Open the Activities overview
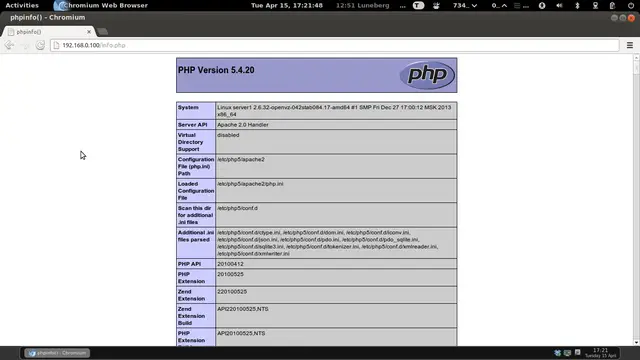The height and width of the screenshot is (360, 640). (x=22, y=5)
